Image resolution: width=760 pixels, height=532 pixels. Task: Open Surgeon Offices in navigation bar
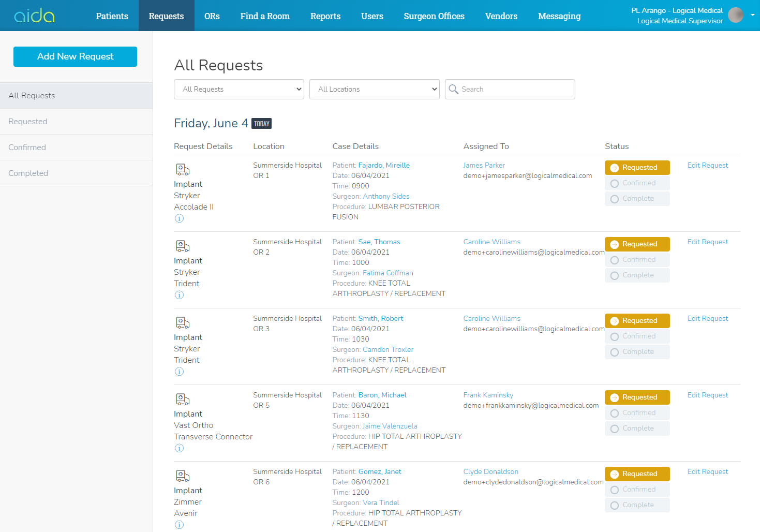coord(434,16)
